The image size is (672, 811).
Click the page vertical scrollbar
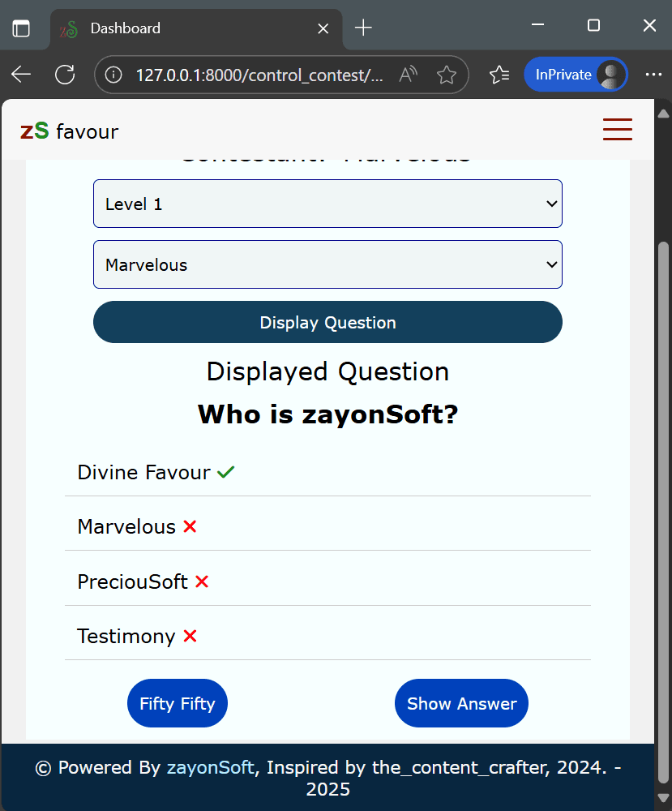pos(663,487)
